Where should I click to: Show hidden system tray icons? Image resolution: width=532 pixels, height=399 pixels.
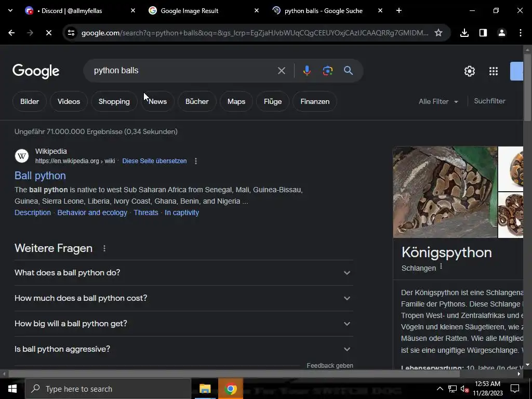440,389
